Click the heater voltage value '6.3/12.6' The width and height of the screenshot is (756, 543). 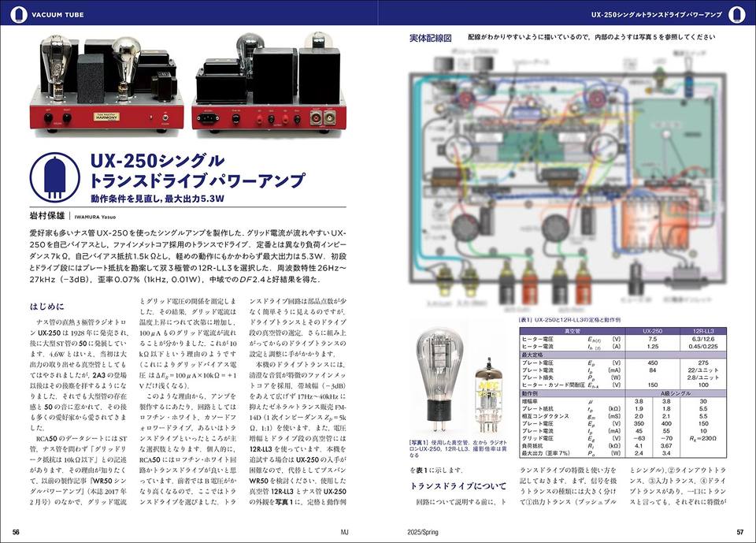point(703,340)
